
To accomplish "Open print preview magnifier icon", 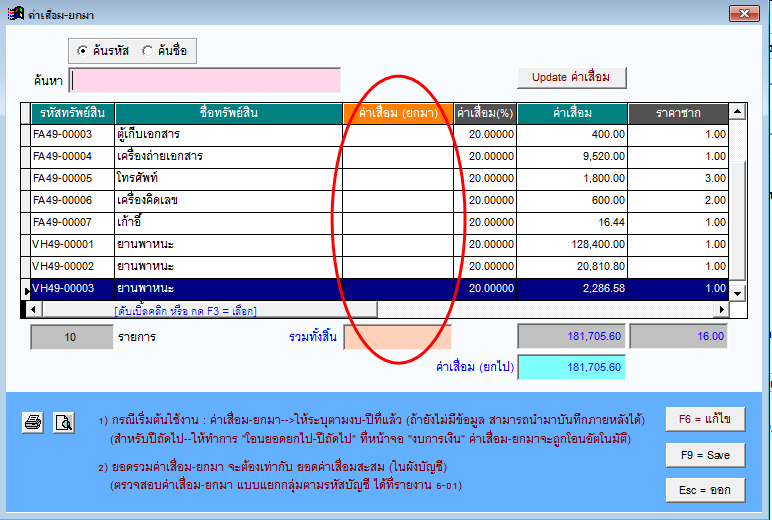I will tap(64, 422).
